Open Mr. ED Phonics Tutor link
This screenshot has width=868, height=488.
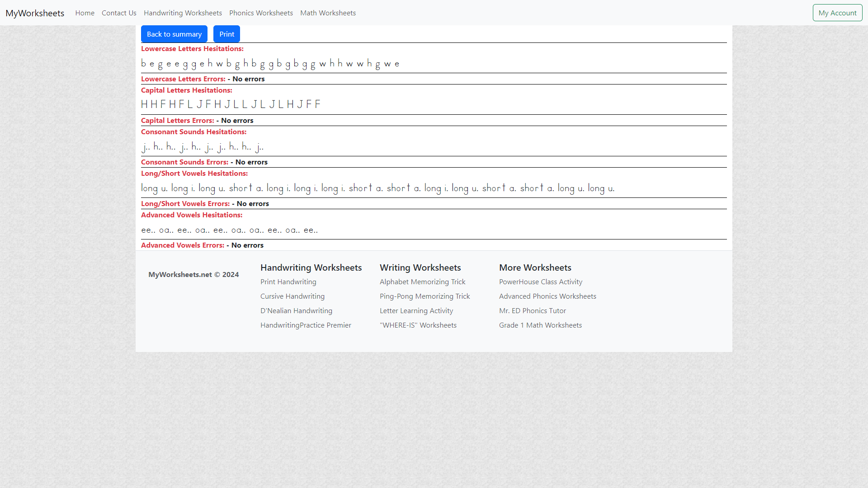pos(533,311)
